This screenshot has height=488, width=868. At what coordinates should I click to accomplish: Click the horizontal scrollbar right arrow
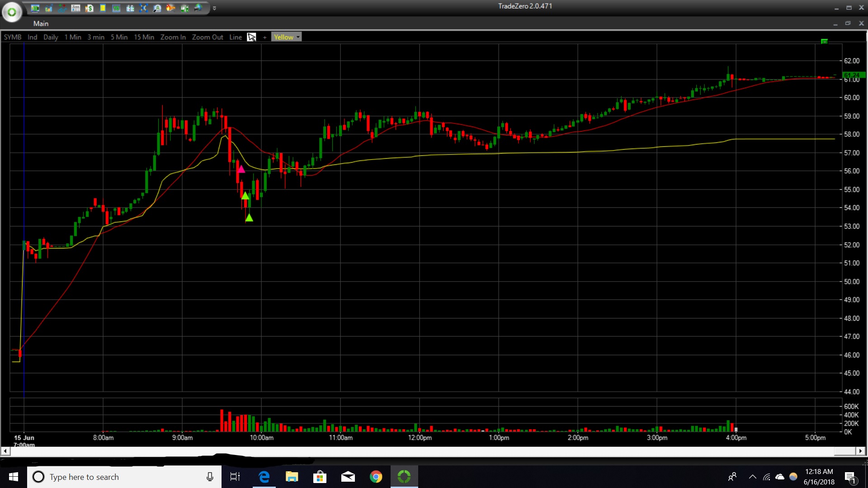(860, 451)
